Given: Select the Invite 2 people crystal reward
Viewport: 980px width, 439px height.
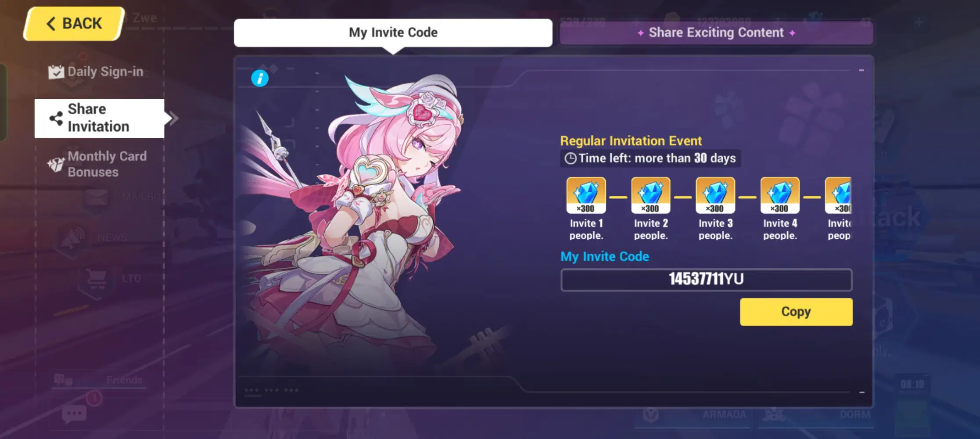Looking at the screenshot, I should pos(650,195).
